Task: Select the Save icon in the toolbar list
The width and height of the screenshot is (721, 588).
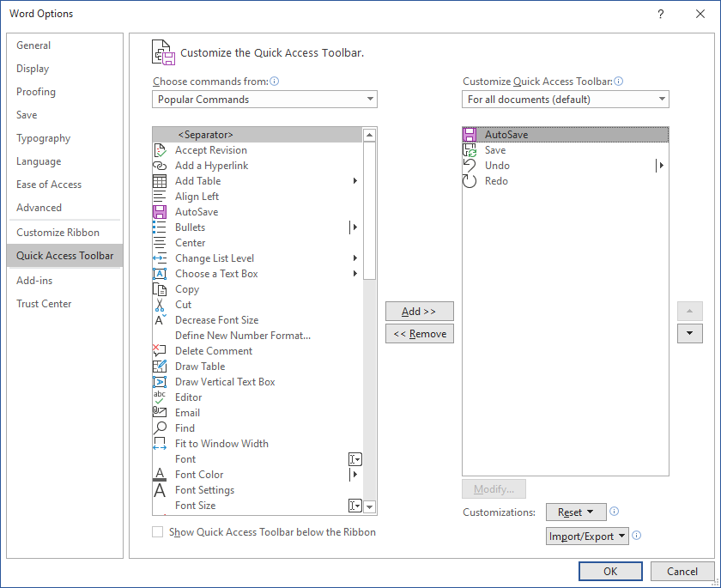Action: (470, 150)
